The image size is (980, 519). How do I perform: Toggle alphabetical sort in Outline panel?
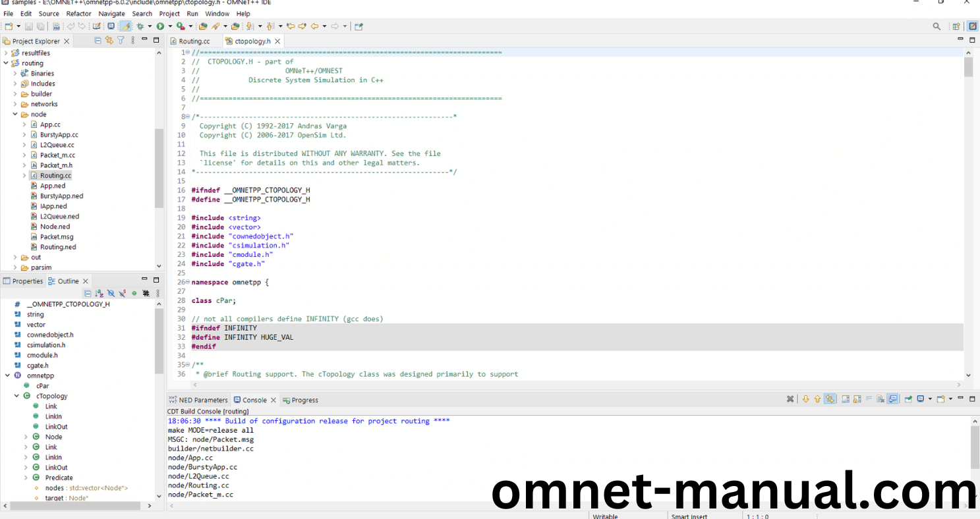[99, 293]
